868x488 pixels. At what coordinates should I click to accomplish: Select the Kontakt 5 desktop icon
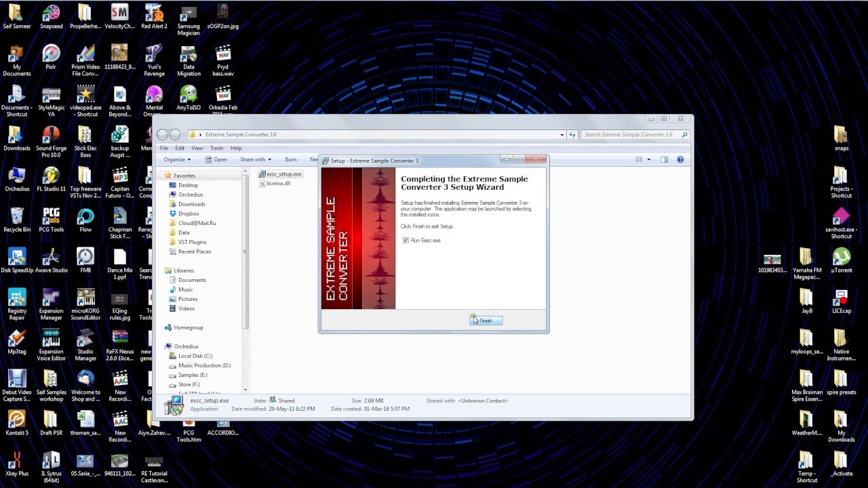[17, 424]
